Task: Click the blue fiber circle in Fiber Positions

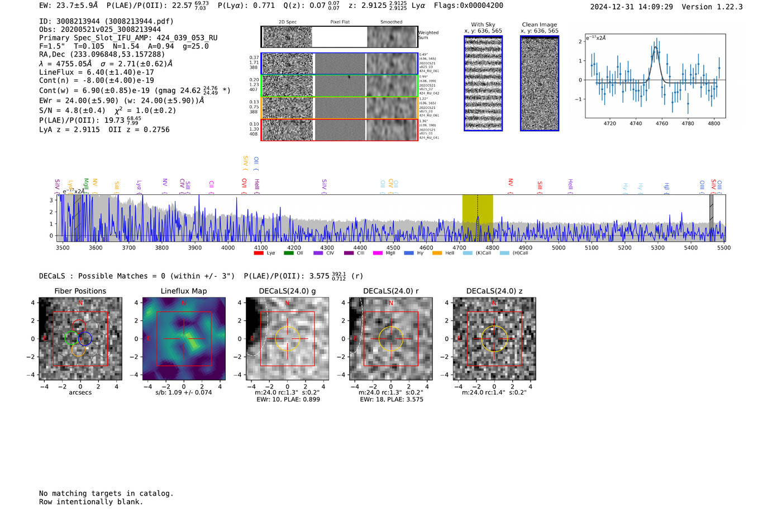Action: (85, 338)
